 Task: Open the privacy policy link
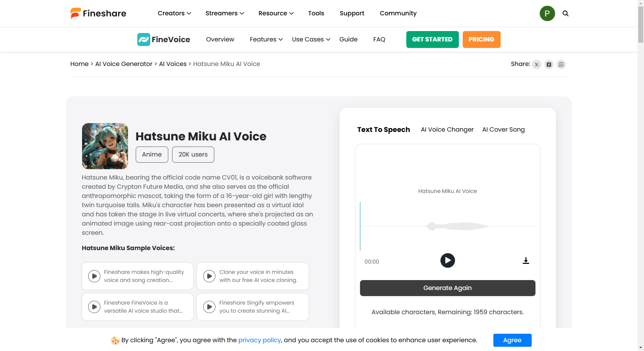pyautogui.click(x=260, y=340)
